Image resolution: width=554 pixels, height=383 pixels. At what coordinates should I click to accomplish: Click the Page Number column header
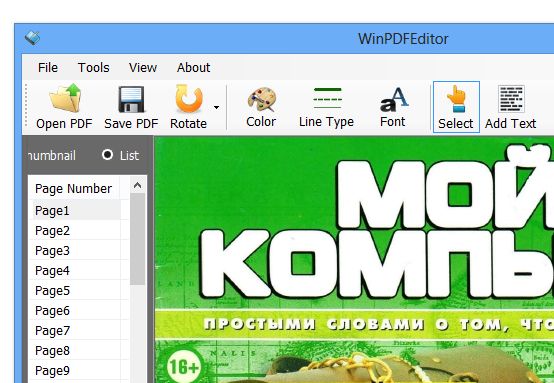[x=74, y=188]
